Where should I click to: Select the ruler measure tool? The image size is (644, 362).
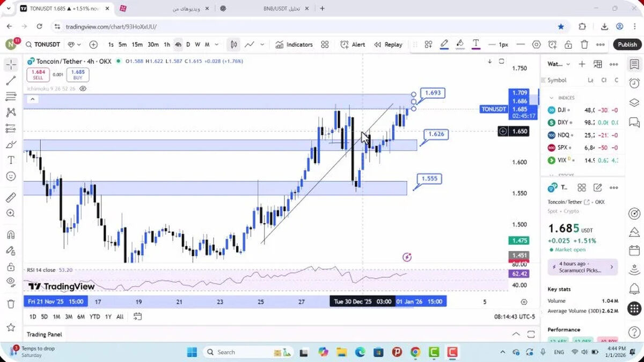pos(11,197)
